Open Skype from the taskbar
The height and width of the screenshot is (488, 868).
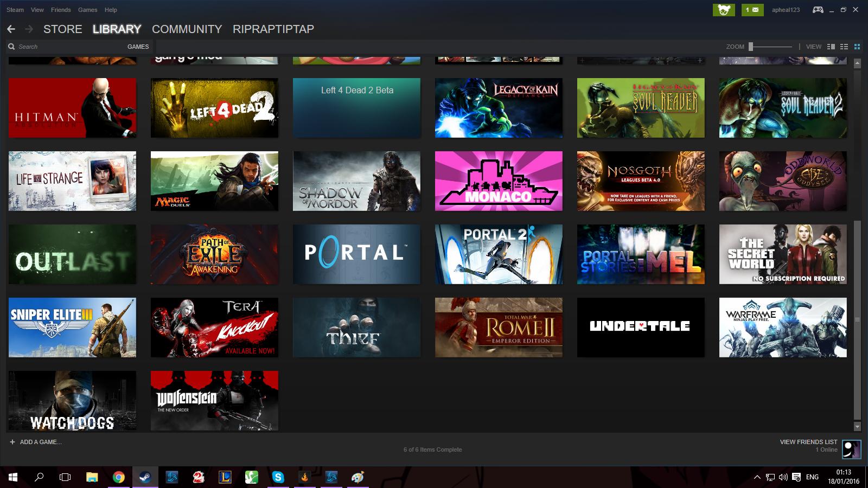[x=278, y=477]
